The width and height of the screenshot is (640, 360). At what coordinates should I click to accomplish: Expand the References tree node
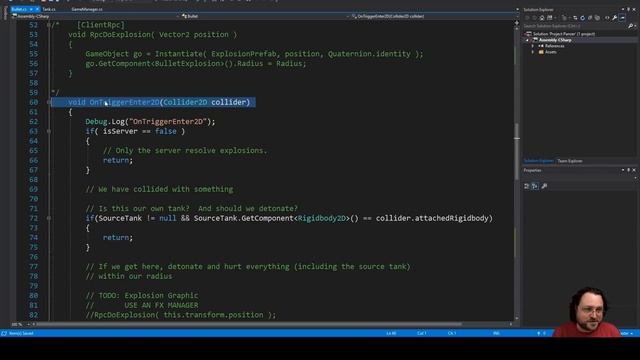coord(533,46)
